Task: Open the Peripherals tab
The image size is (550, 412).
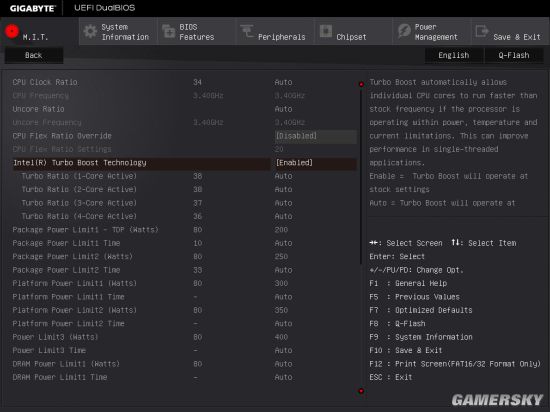Action: click(x=275, y=32)
